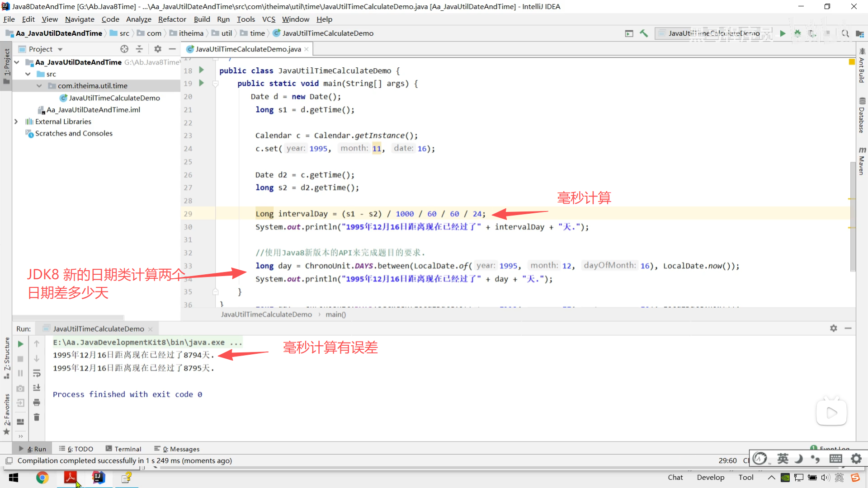Open Project panel settings gear
Image resolution: width=868 pixels, height=488 pixels.
point(157,49)
